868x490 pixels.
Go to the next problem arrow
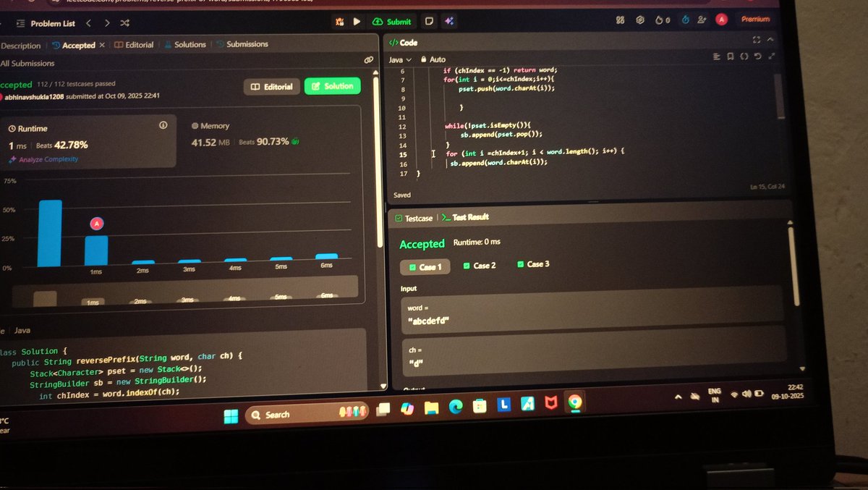click(x=107, y=23)
